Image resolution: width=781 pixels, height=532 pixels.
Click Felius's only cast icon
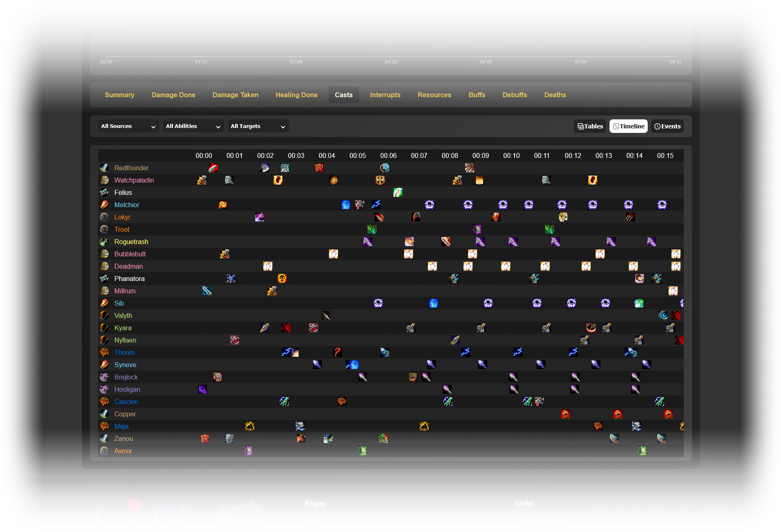[398, 192]
